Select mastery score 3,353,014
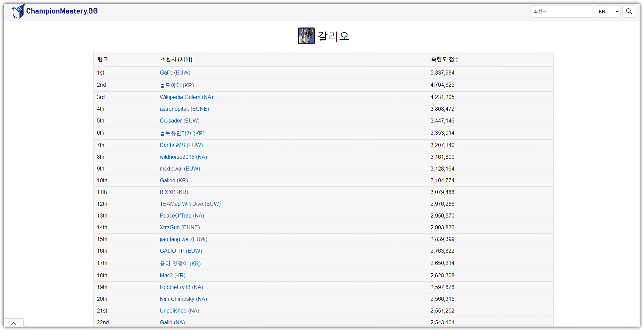Viewport: 644px width, 331px height. (x=442, y=133)
